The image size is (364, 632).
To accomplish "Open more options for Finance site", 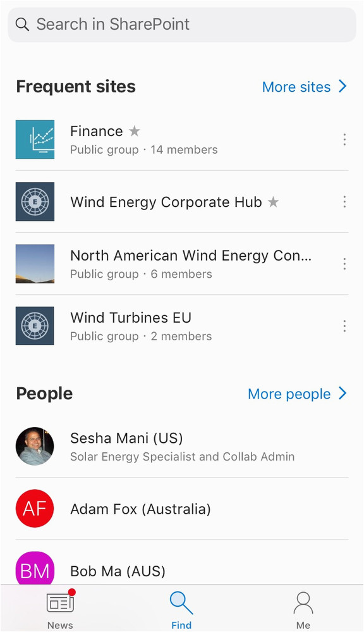I will (x=344, y=139).
